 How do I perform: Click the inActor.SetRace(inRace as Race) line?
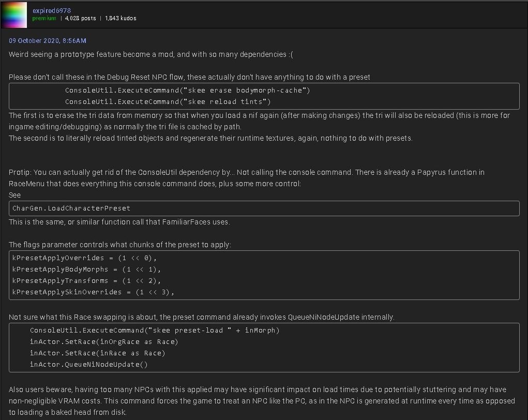97,353
